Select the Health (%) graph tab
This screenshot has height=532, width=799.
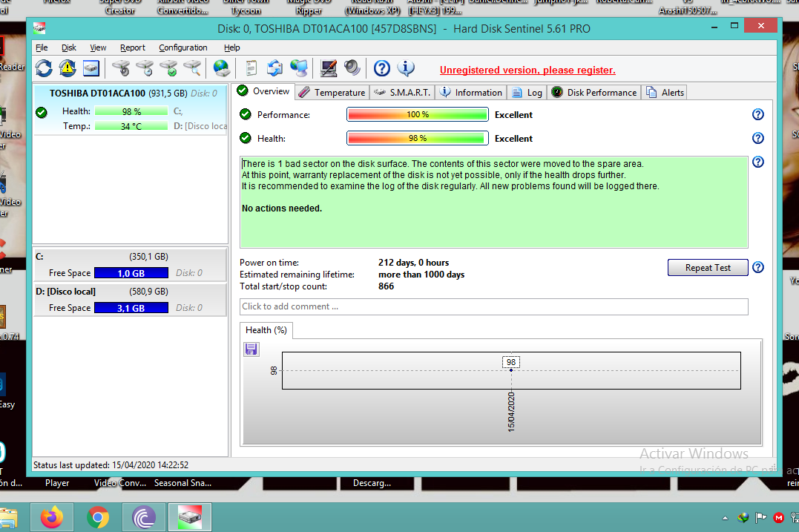266,330
